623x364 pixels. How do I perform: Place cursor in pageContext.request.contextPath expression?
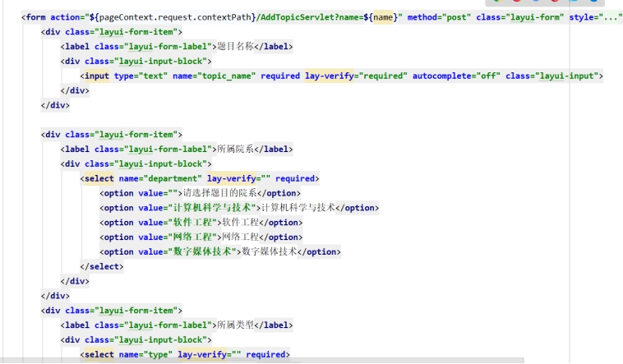coord(175,17)
